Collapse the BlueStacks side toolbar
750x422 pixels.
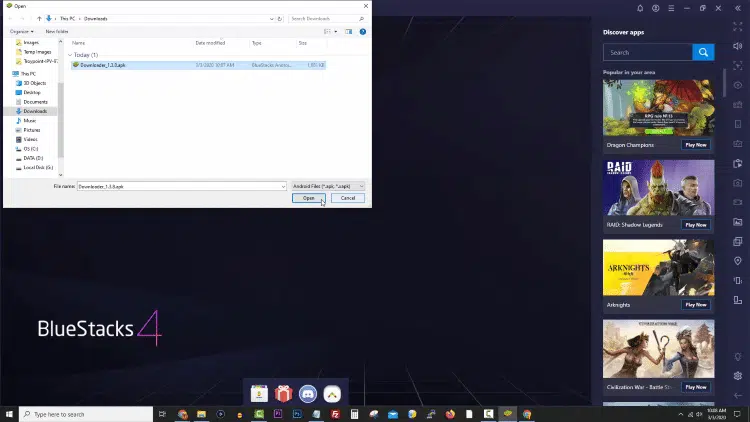click(738, 8)
